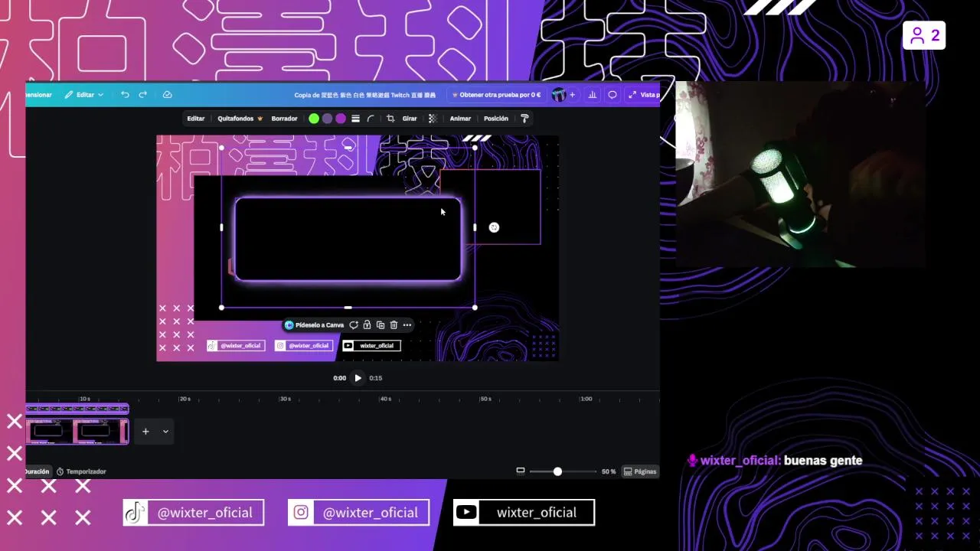Toggle the lock icon on selected element

tap(367, 325)
